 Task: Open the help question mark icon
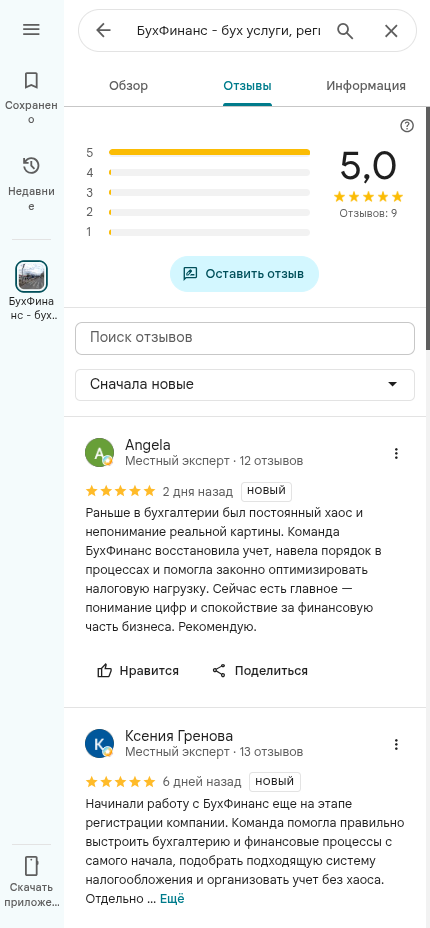[x=407, y=125]
